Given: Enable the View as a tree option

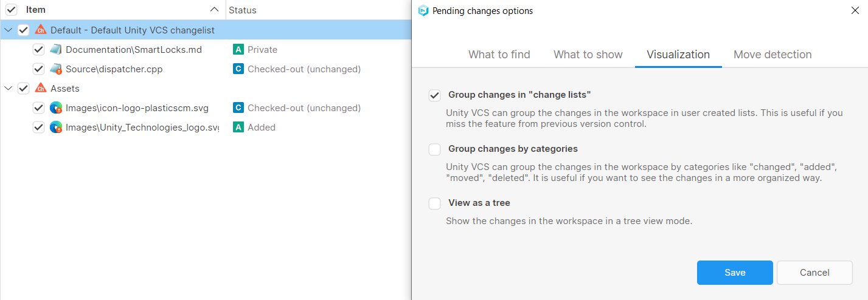Looking at the screenshot, I should [434, 203].
